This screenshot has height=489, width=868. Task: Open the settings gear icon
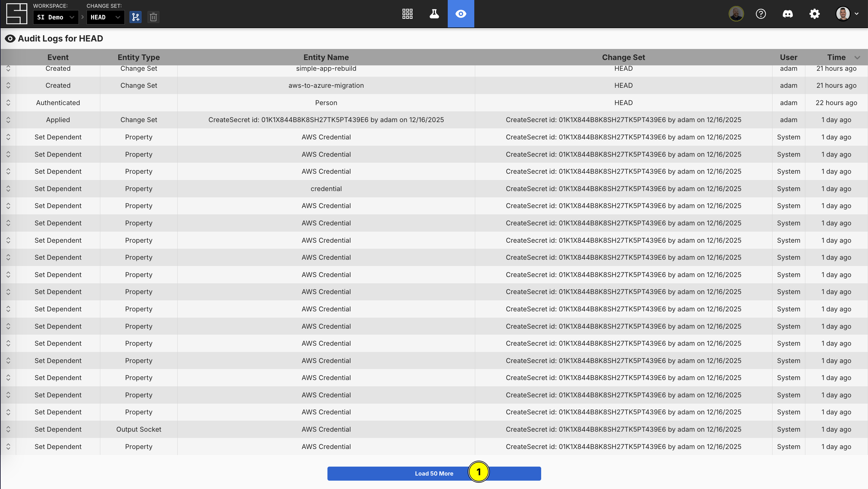815,14
